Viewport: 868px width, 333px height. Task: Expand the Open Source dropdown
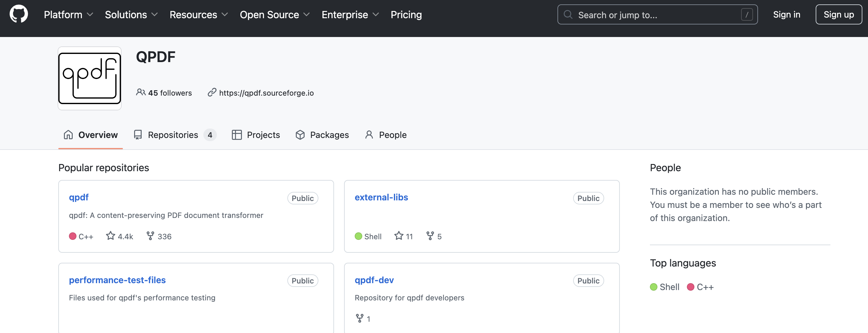click(x=274, y=14)
